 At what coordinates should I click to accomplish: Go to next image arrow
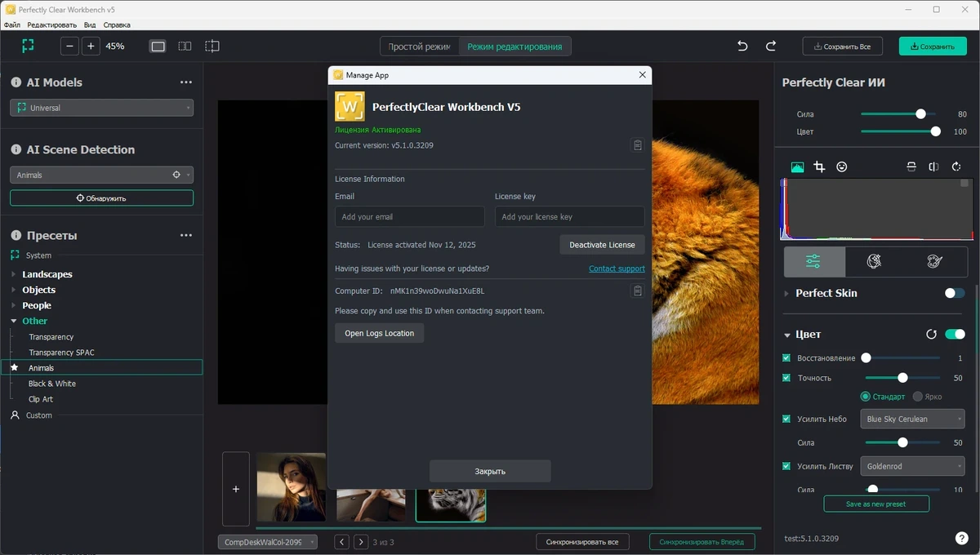tap(360, 542)
